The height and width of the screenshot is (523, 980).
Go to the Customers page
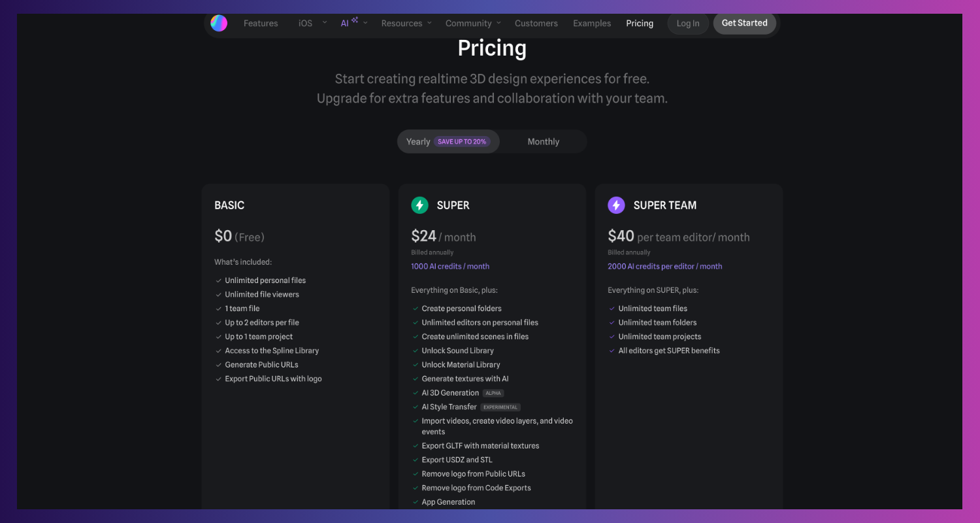pos(536,24)
